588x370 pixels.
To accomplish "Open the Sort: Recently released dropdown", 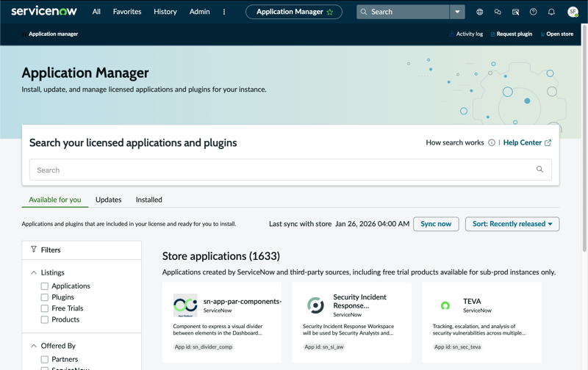I will point(512,224).
